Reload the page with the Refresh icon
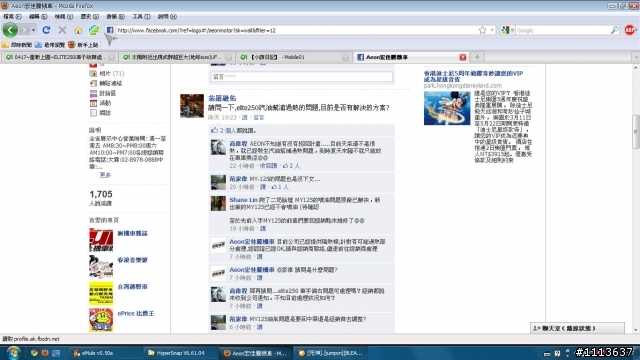Screen dimensions: 640x360 [46, 30]
